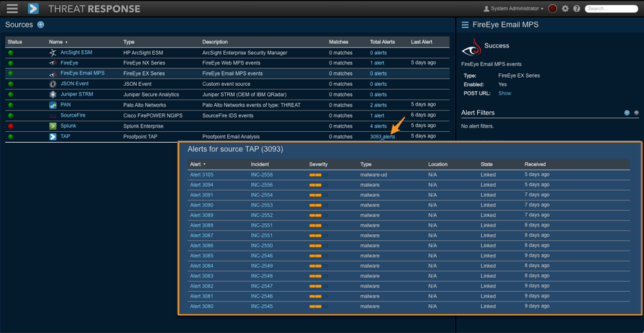
Task: Open Alert 3080 link
Action: 202,306
